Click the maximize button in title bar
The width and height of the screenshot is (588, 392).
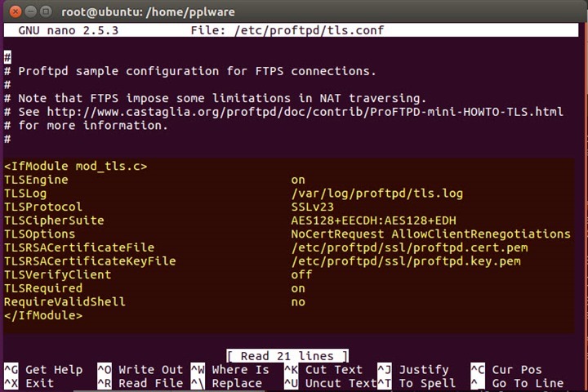pyautogui.click(x=45, y=12)
